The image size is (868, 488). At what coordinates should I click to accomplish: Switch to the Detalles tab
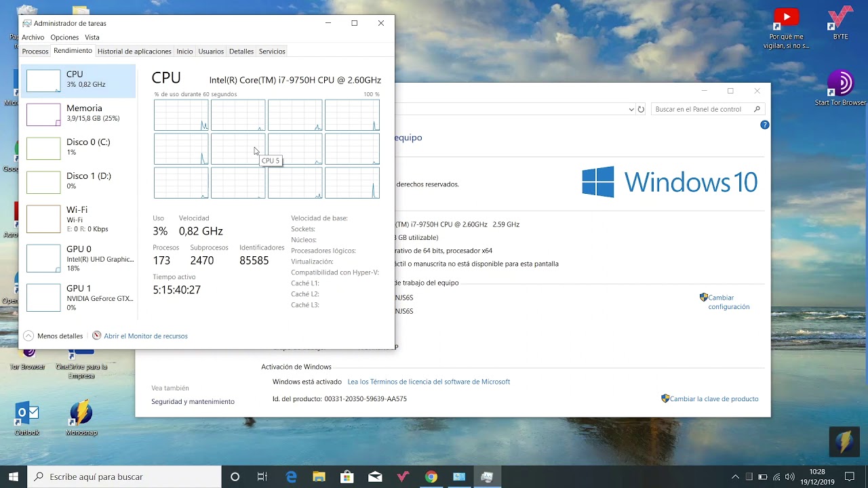point(241,52)
